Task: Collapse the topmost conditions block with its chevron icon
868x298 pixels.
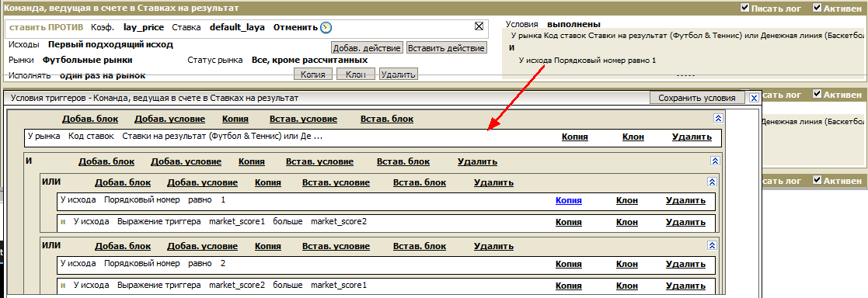Action: (x=718, y=118)
